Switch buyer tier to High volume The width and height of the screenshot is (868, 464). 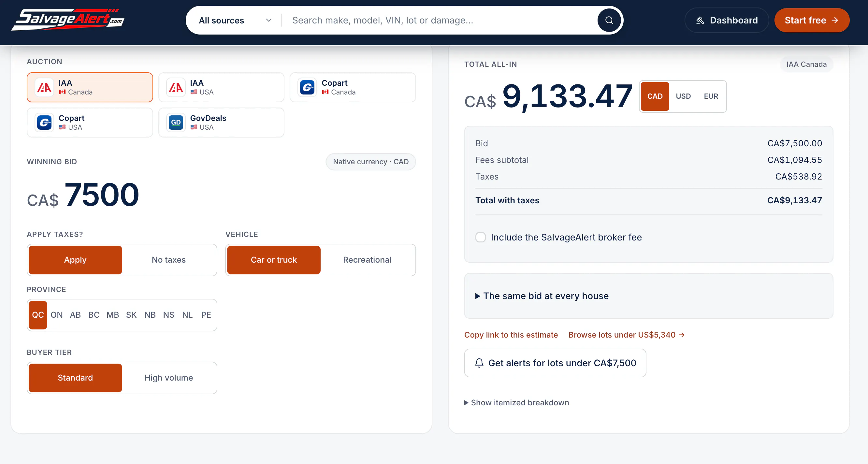click(x=168, y=378)
